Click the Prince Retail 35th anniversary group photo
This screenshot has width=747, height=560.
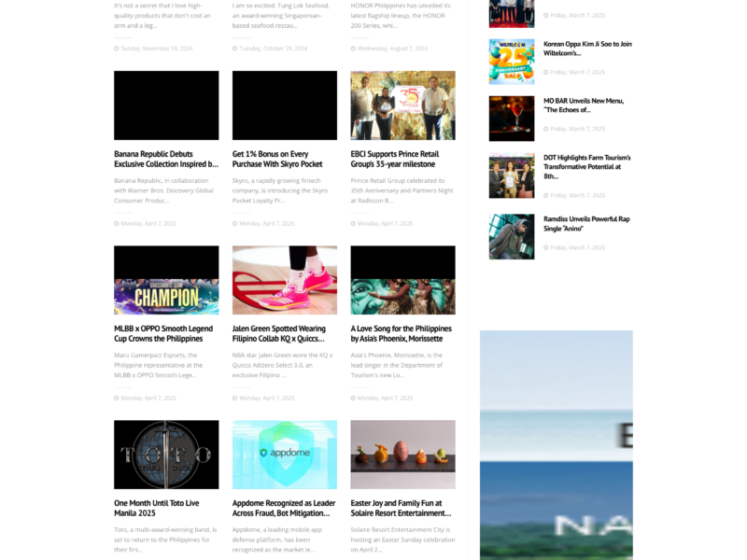point(403,105)
